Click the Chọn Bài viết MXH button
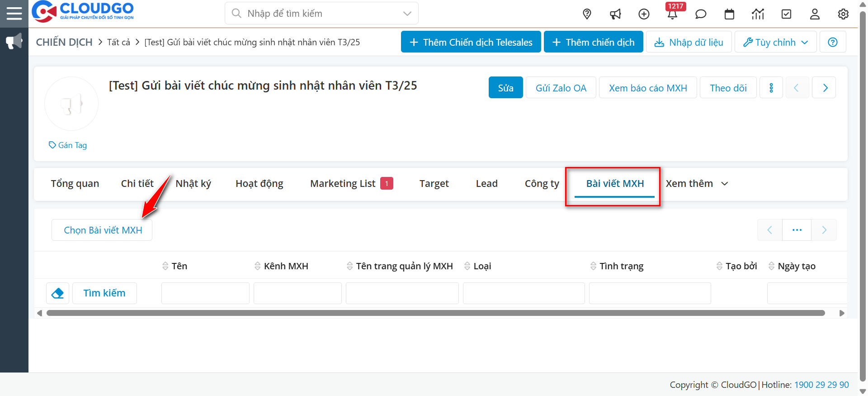 point(103,230)
